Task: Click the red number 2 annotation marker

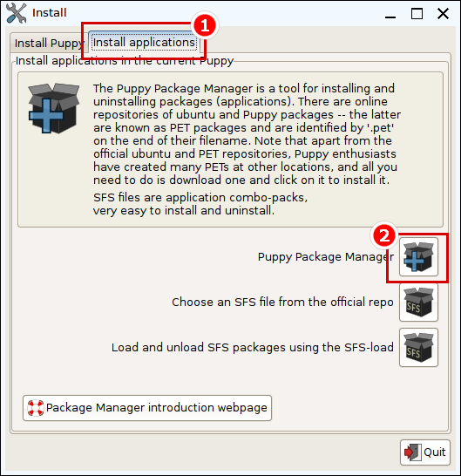Action: click(x=384, y=235)
